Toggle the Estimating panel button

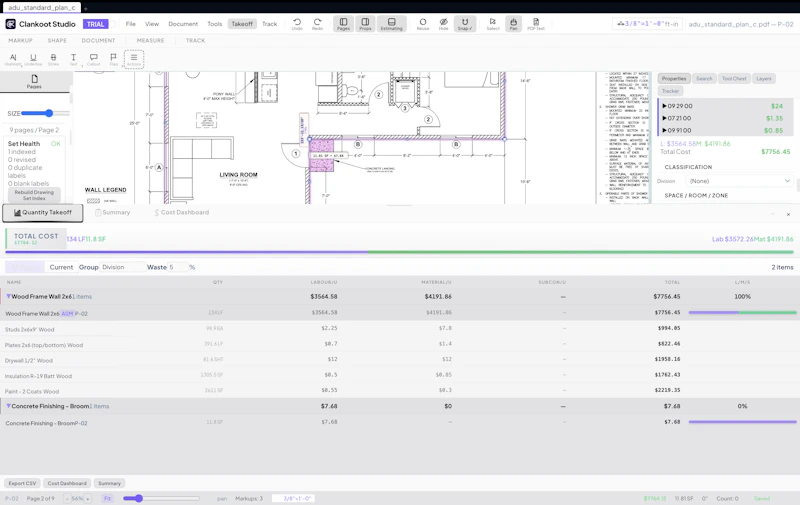[391, 23]
